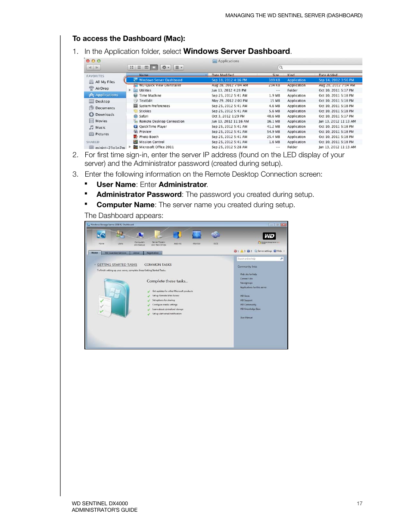Open Common Tasks section
Image resolution: width=411 pixels, height=532 pixels.
(x=158, y=265)
